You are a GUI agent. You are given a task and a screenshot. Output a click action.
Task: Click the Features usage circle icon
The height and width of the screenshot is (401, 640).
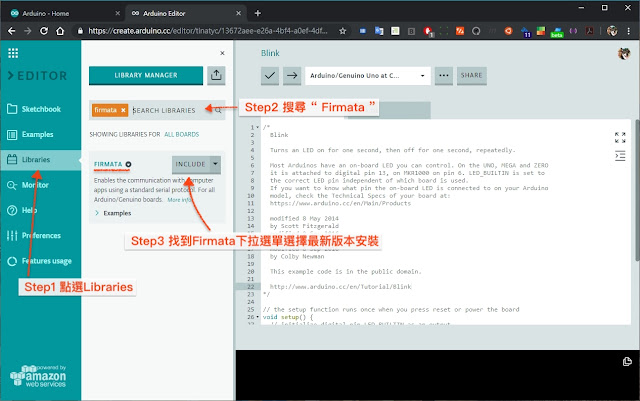pos(12,261)
